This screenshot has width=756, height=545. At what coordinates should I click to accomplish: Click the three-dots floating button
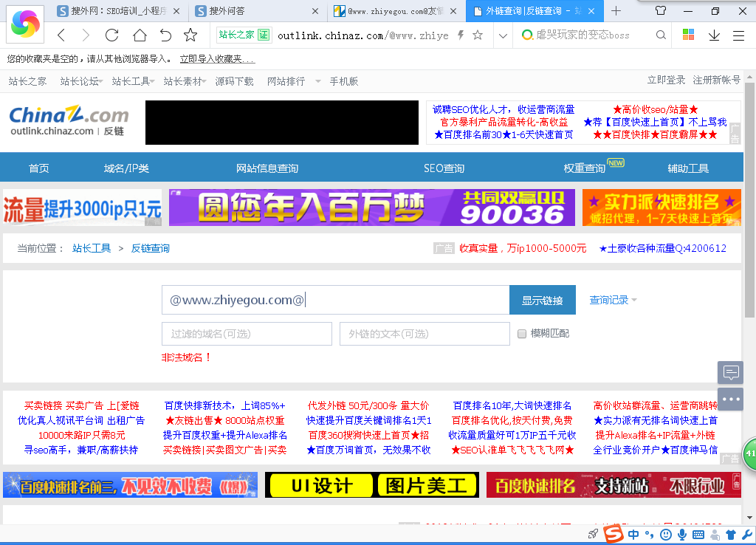tap(730, 399)
